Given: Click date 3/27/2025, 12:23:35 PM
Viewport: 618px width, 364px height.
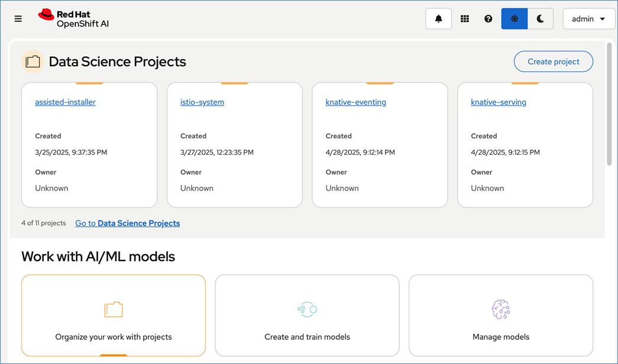Looking at the screenshot, I should tap(217, 152).
